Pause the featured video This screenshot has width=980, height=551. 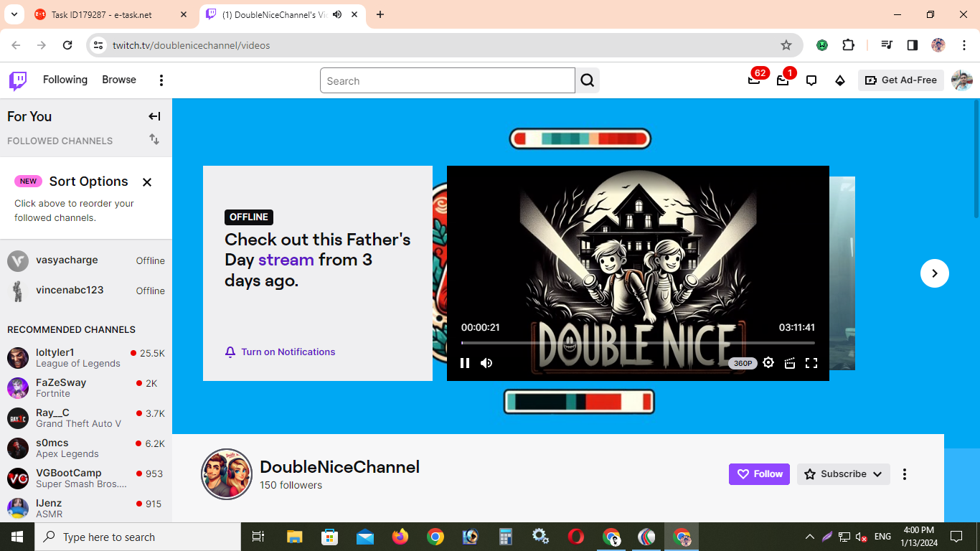[x=465, y=363]
